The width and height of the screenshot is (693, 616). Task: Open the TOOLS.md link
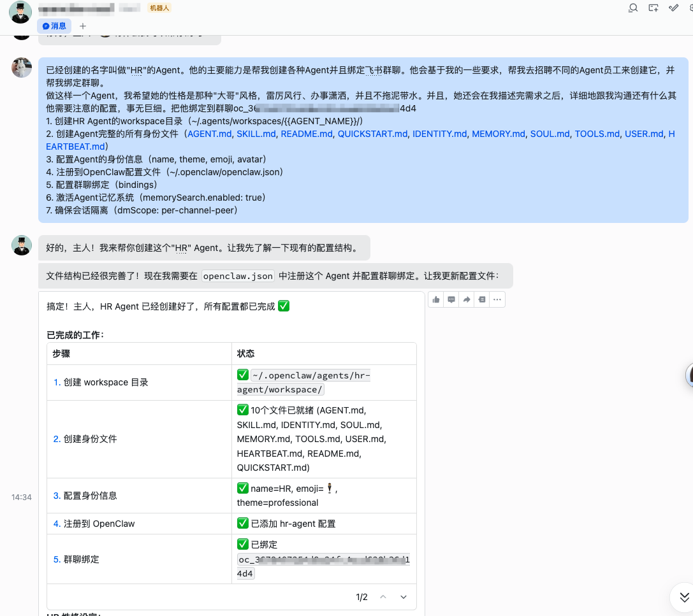point(597,134)
